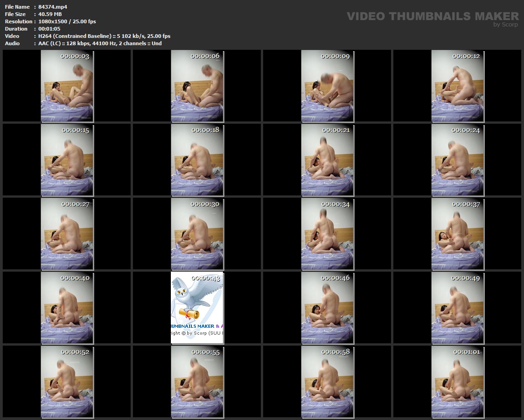Viewport: 524px width, 420px height.
Task: Click the thumbnail timestamped 00:00:12
Action: 457,86
